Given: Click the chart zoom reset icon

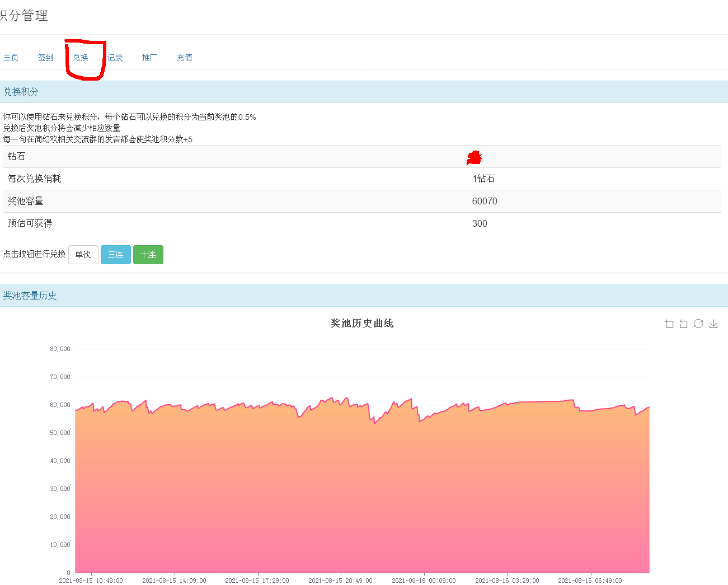Looking at the screenshot, I should coord(683,324).
